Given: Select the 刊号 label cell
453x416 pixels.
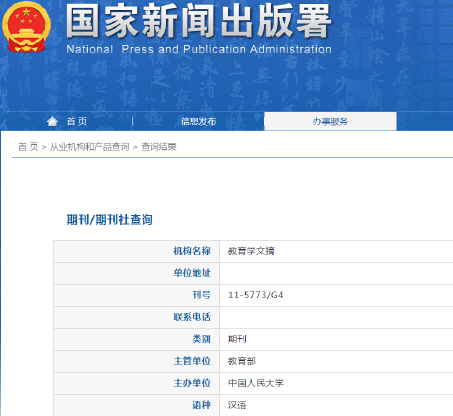Looking at the screenshot, I should click(x=137, y=295).
